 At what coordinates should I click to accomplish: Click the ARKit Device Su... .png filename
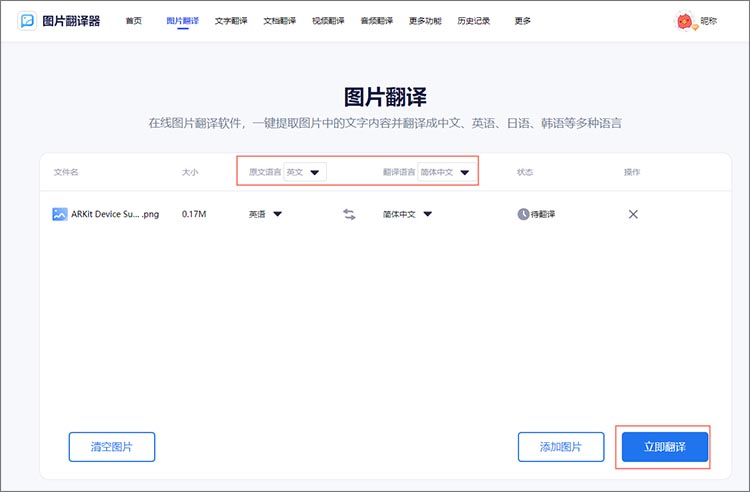pyautogui.click(x=115, y=214)
